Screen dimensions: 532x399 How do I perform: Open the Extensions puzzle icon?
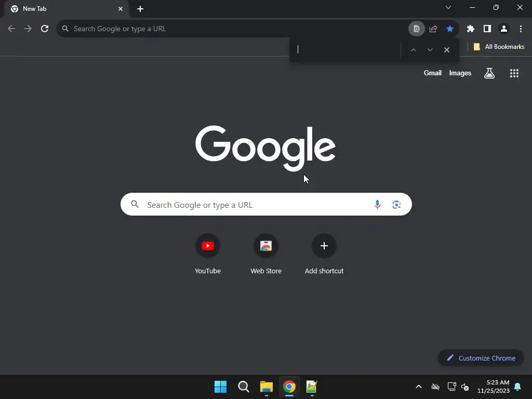point(471,29)
